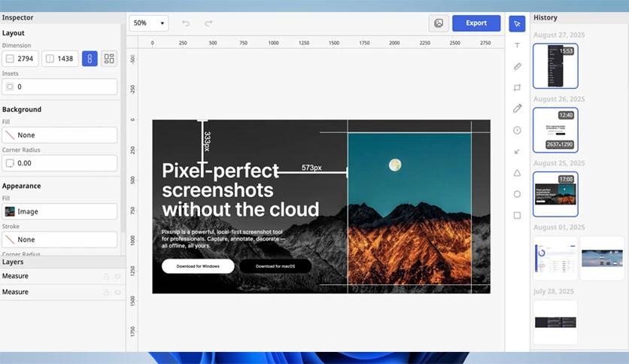The image size is (629, 364).
Task: Click the August 26, 2025 date label
Action: pyautogui.click(x=559, y=99)
